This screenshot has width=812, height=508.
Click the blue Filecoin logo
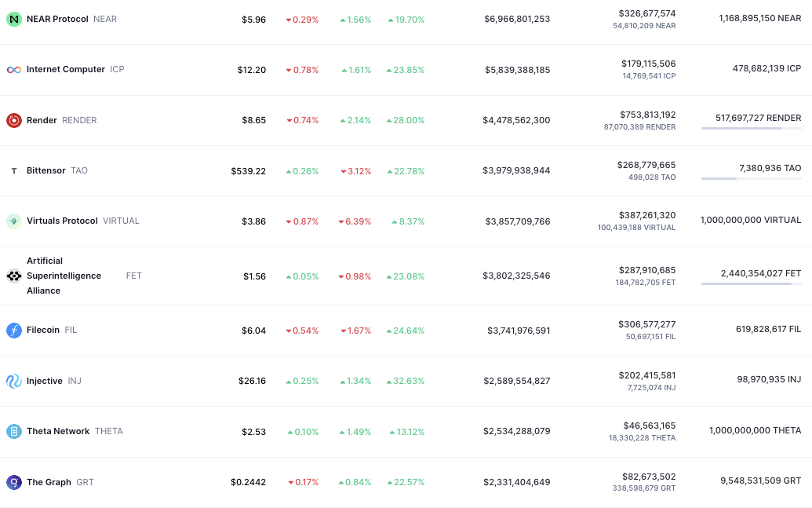(x=14, y=331)
